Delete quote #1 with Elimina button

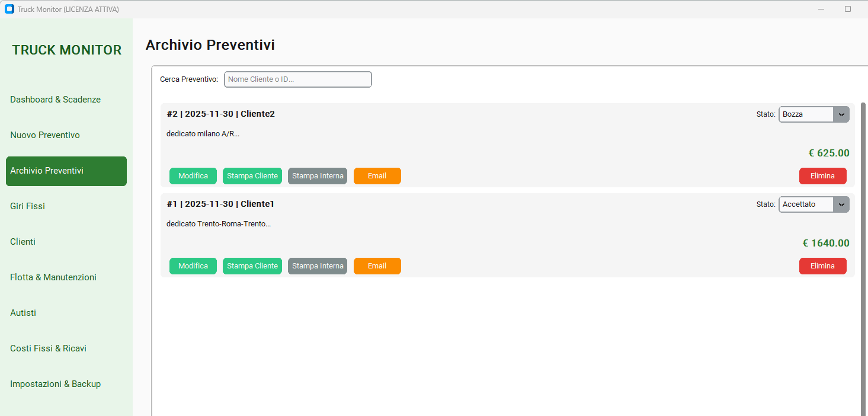pos(822,266)
